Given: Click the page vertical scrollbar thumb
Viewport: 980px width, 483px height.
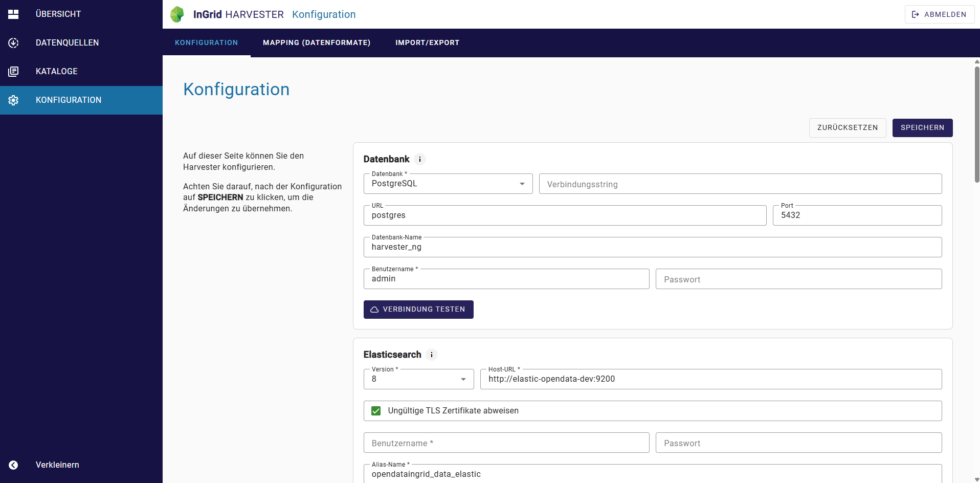Looking at the screenshot, I should [x=976, y=124].
